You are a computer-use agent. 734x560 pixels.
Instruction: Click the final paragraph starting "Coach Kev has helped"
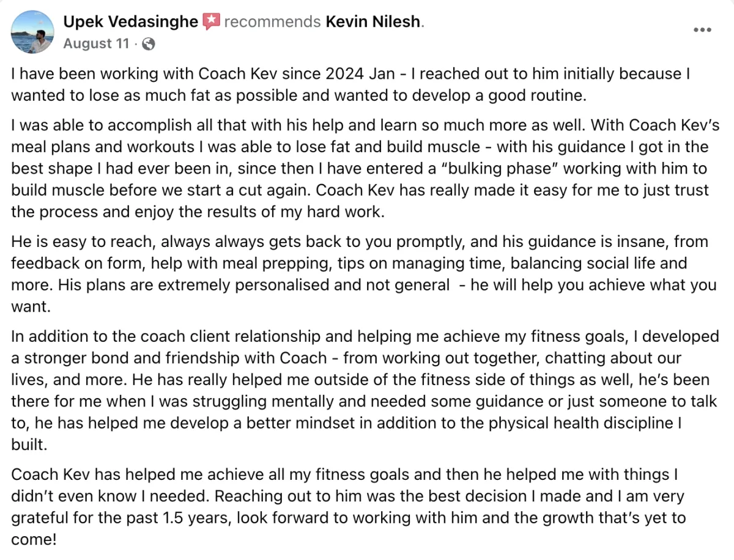pyautogui.click(x=349, y=507)
